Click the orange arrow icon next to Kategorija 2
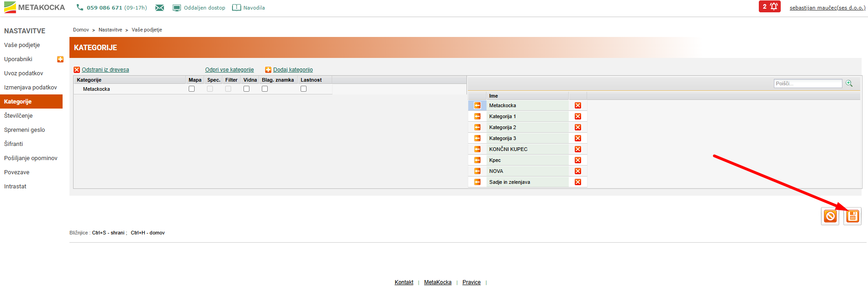The width and height of the screenshot is (868, 286). point(477,127)
